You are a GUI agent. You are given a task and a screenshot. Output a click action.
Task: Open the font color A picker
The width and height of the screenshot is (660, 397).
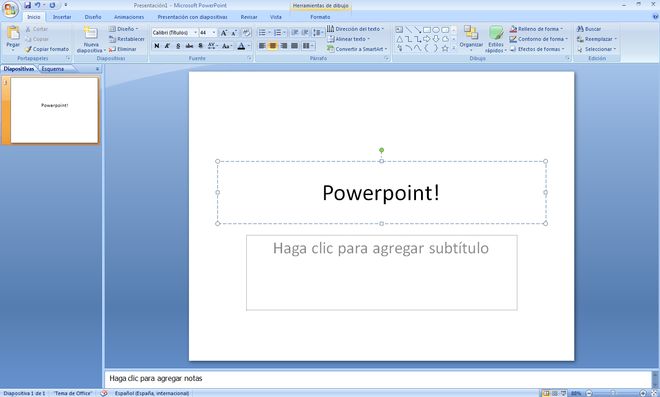(241, 45)
